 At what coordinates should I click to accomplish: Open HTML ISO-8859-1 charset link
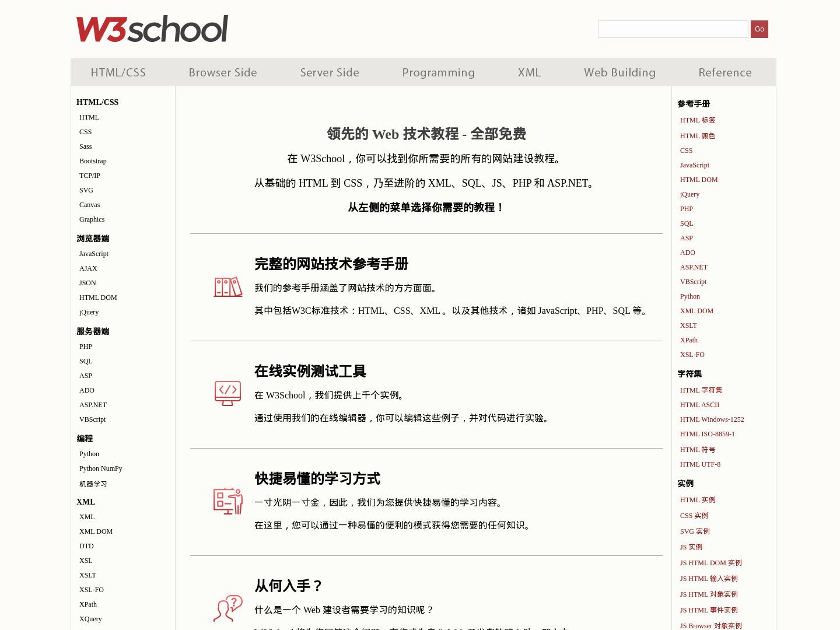(x=708, y=434)
